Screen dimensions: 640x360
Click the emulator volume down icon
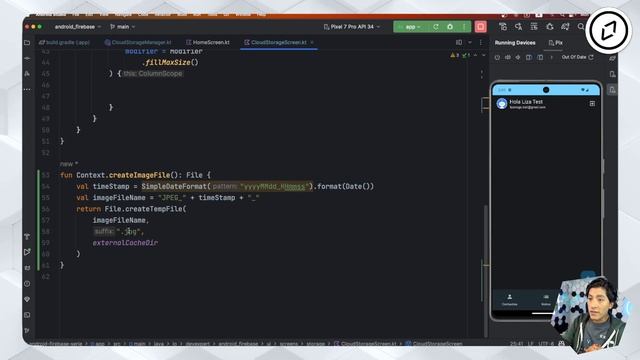pyautogui.click(x=518, y=58)
